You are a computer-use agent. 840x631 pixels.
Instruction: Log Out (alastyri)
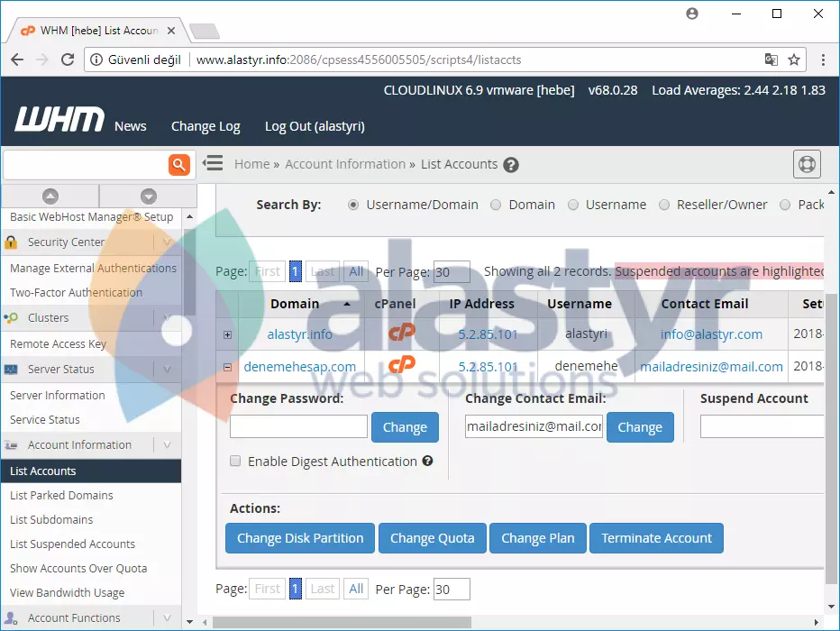[x=315, y=126]
